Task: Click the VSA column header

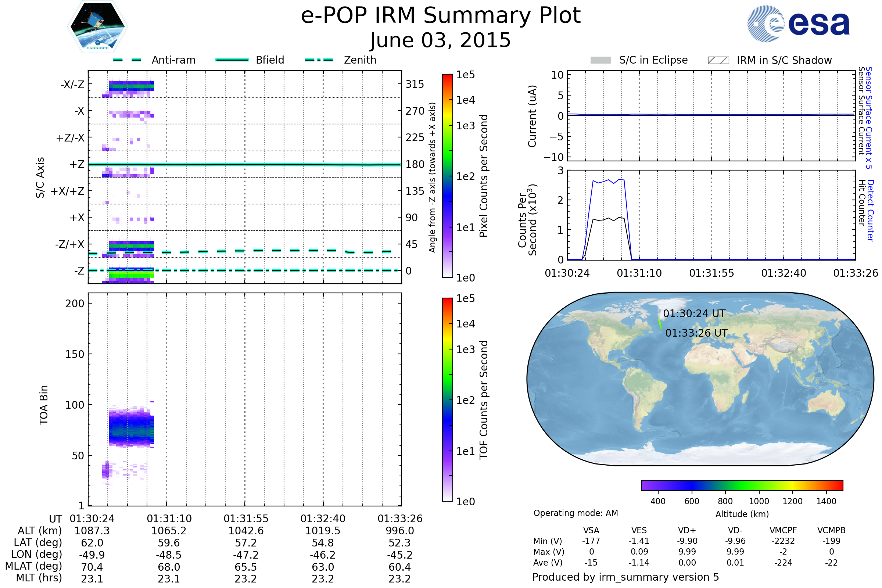Action: pyautogui.click(x=591, y=530)
